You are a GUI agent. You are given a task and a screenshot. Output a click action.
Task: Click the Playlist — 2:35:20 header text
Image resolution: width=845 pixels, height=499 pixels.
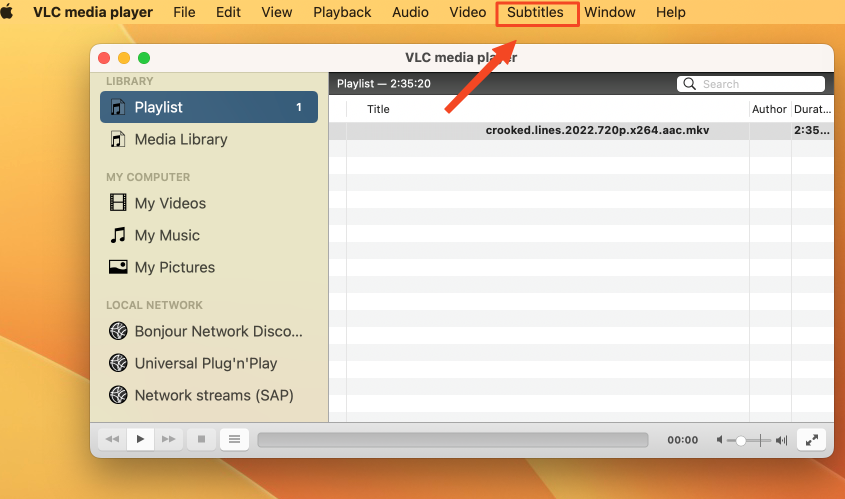click(x=384, y=84)
